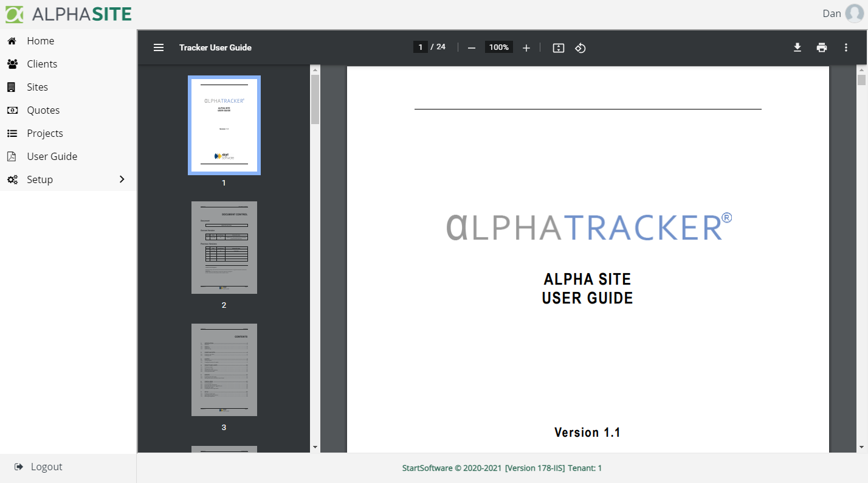The image size is (868, 483).
Task: Zoom out of the document
Action: (x=471, y=47)
